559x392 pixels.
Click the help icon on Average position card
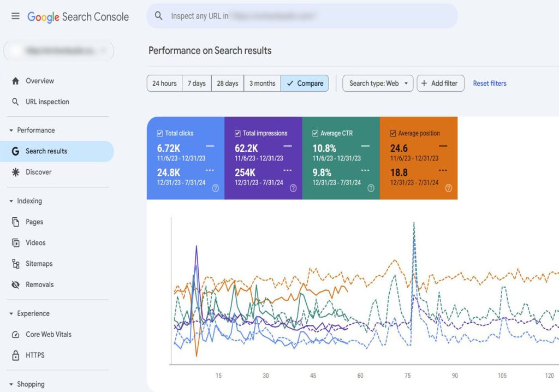tap(448, 187)
